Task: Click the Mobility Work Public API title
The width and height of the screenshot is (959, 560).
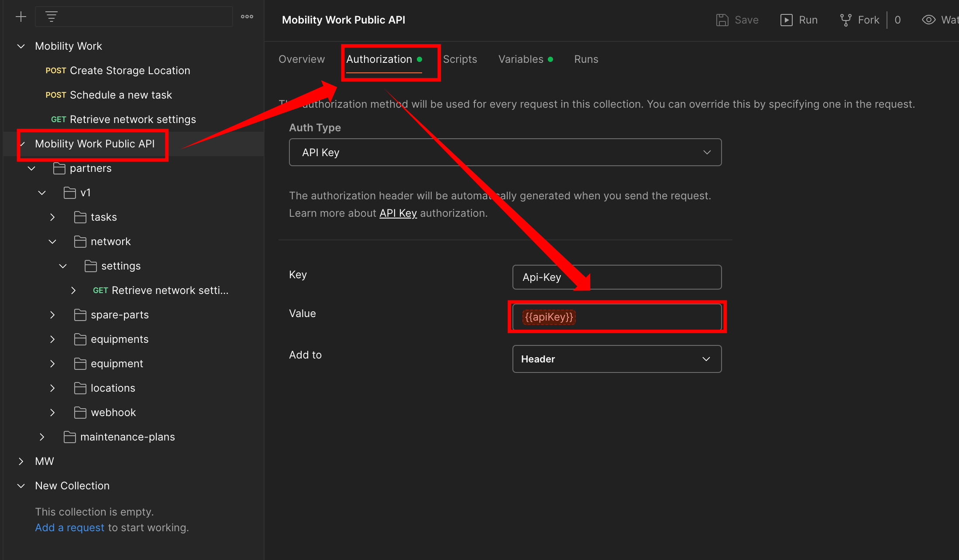Action: (x=344, y=20)
